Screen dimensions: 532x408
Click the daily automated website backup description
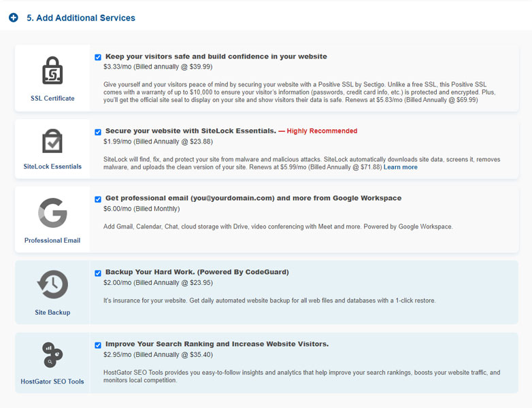point(269,301)
